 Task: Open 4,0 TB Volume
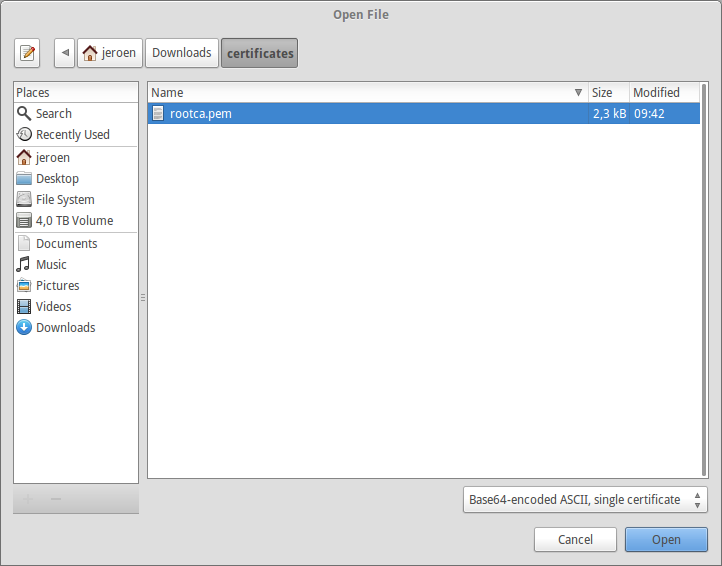click(76, 221)
